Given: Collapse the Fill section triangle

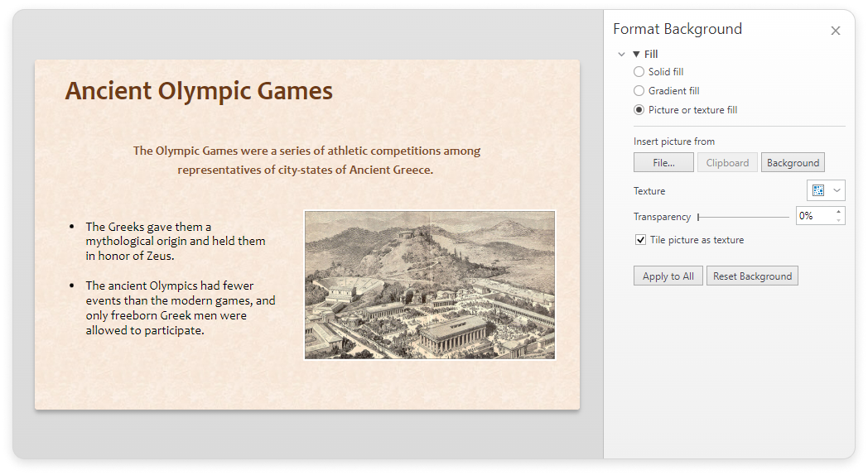Looking at the screenshot, I should point(636,55).
